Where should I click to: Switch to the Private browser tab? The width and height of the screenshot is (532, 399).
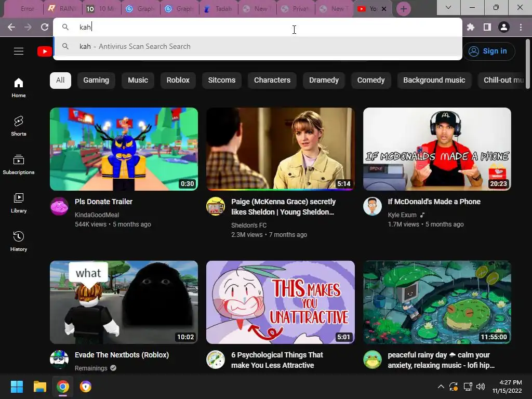296,9
